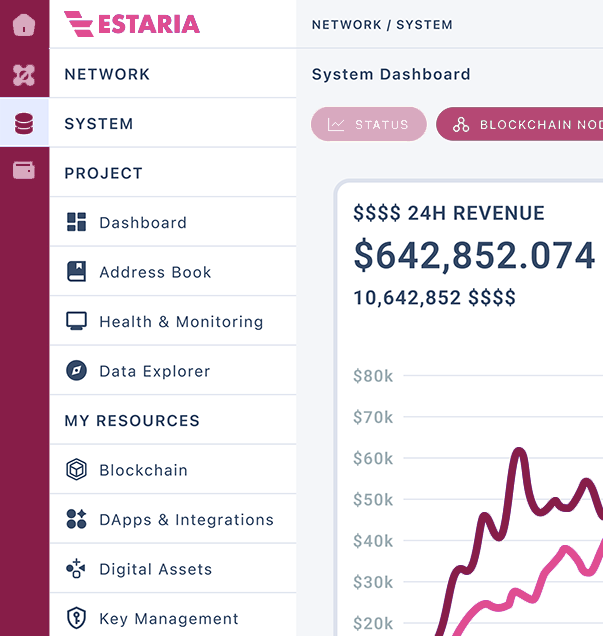Open the NETWORK section
This screenshot has height=636, width=603.
173,75
